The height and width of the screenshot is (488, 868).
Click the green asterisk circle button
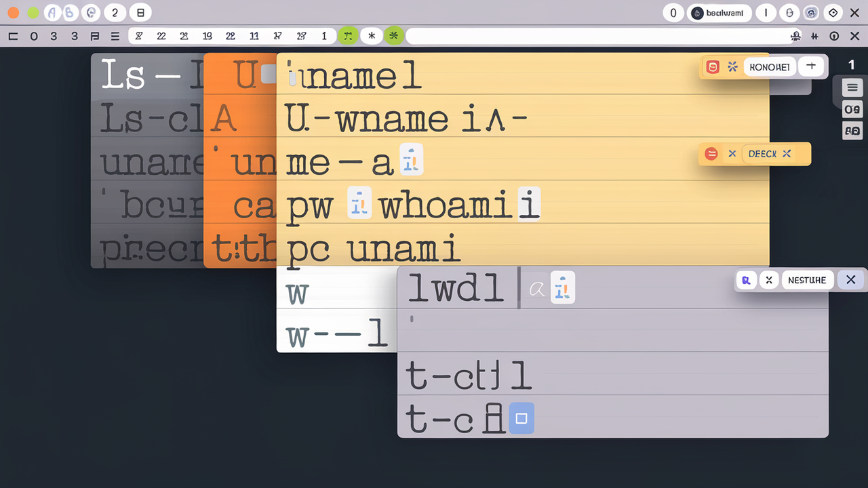(393, 36)
